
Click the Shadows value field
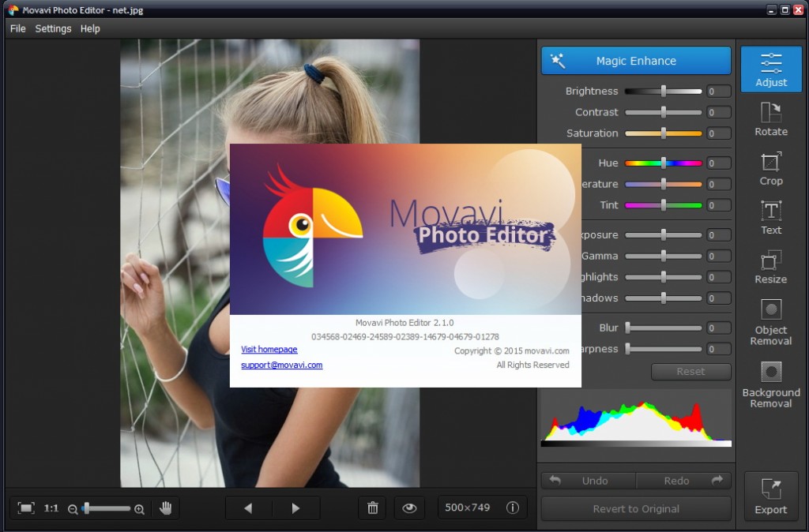(718, 298)
